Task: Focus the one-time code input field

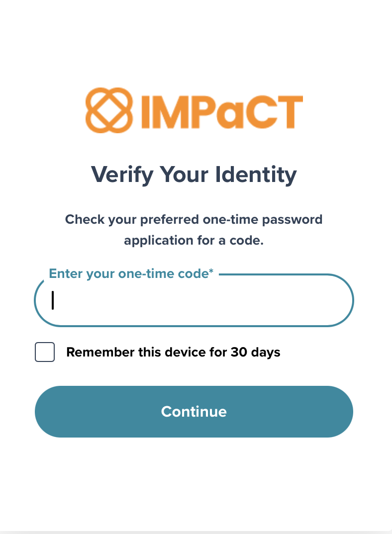Action: click(194, 300)
